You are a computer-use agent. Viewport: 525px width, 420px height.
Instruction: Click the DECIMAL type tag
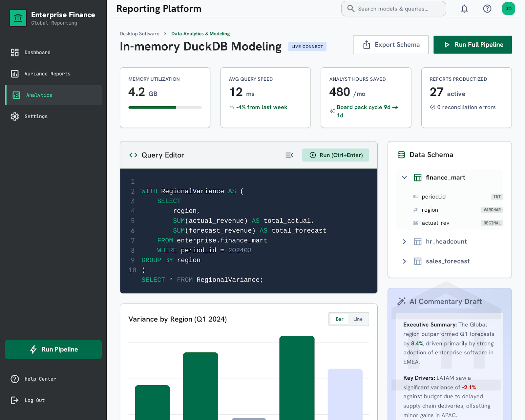[x=492, y=223]
